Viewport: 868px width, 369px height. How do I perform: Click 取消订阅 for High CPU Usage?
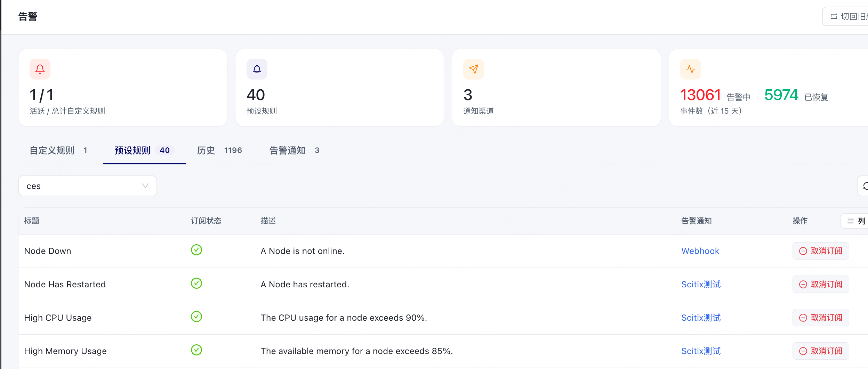coord(821,318)
